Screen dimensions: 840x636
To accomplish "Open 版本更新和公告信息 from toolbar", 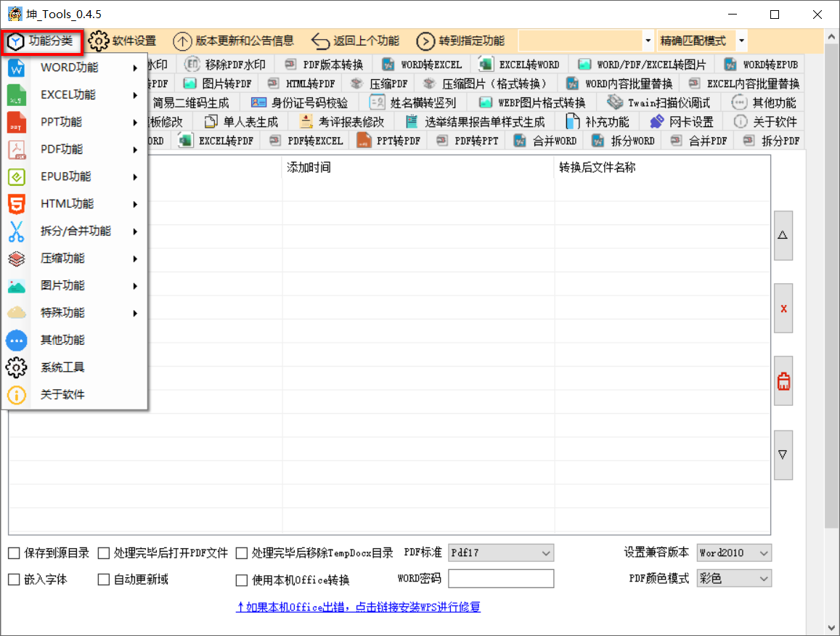I will coord(234,41).
